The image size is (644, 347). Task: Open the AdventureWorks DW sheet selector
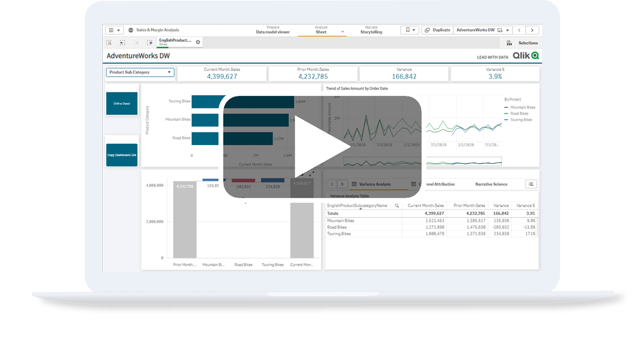pyautogui.click(x=483, y=30)
